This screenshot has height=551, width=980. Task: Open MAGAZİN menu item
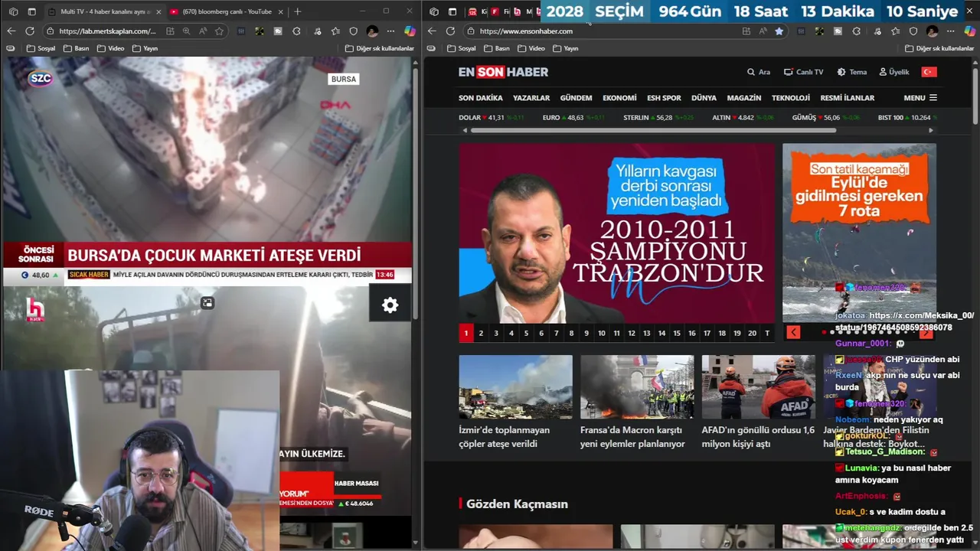coord(744,98)
